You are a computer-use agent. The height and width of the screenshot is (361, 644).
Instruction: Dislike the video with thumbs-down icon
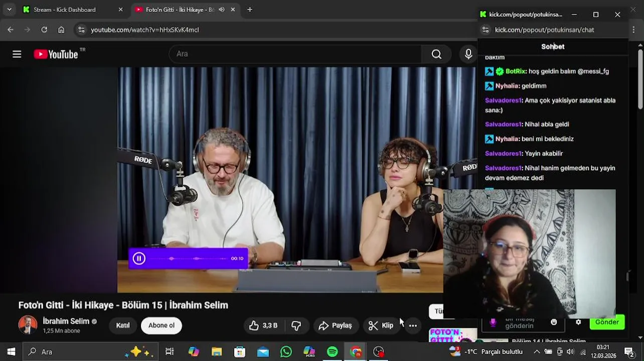(296, 325)
